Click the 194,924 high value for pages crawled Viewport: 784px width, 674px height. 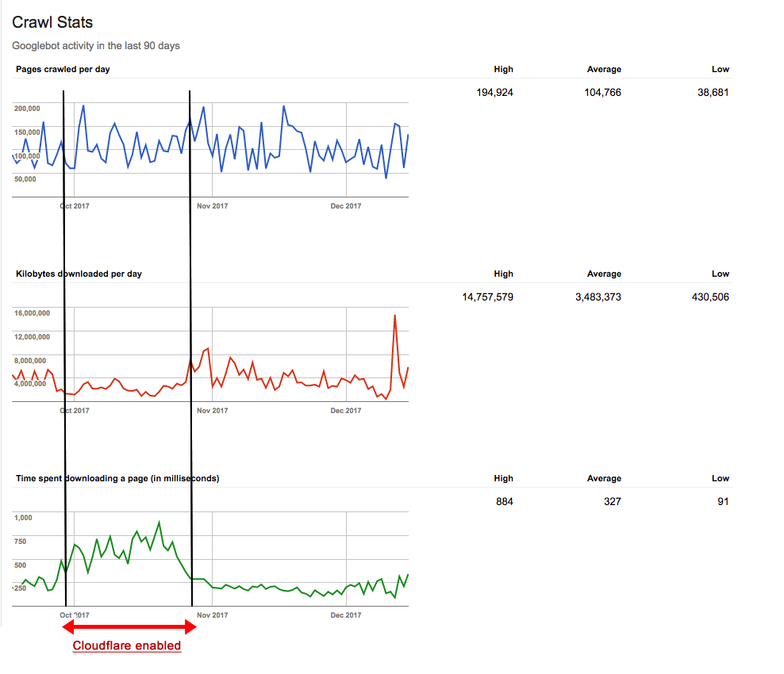point(494,92)
